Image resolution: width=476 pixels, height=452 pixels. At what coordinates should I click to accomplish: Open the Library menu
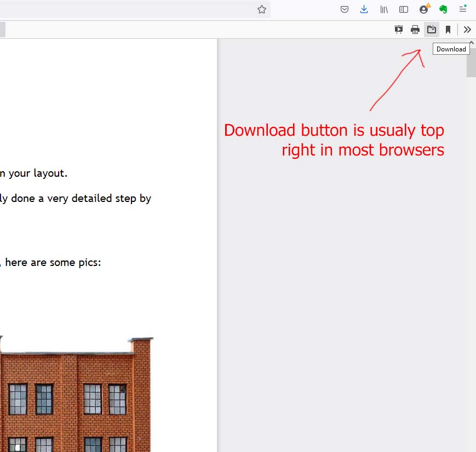pyautogui.click(x=384, y=9)
